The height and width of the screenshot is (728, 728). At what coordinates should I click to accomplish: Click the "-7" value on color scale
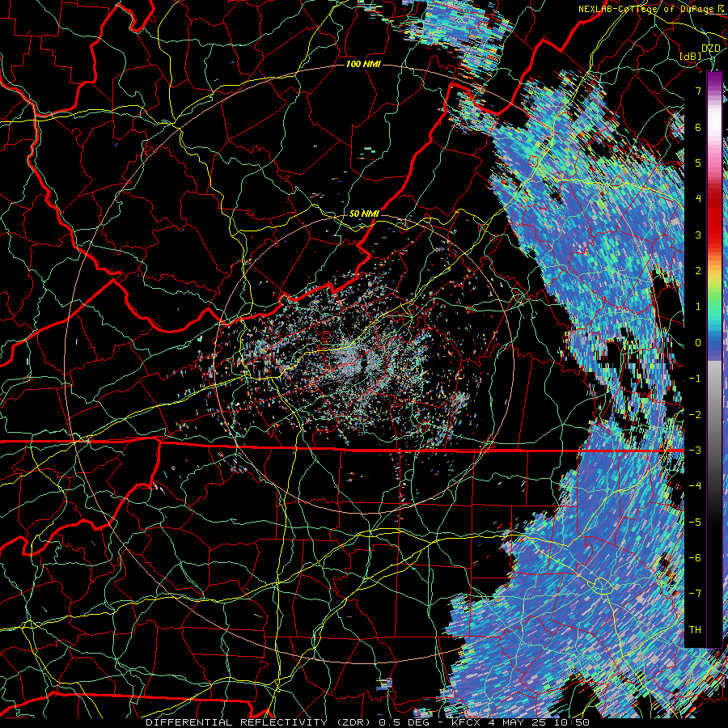(695, 594)
